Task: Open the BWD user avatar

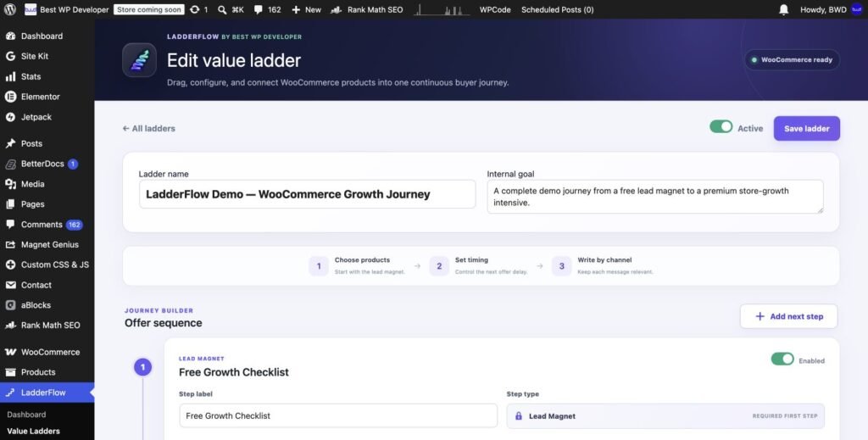Action: point(857,9)
